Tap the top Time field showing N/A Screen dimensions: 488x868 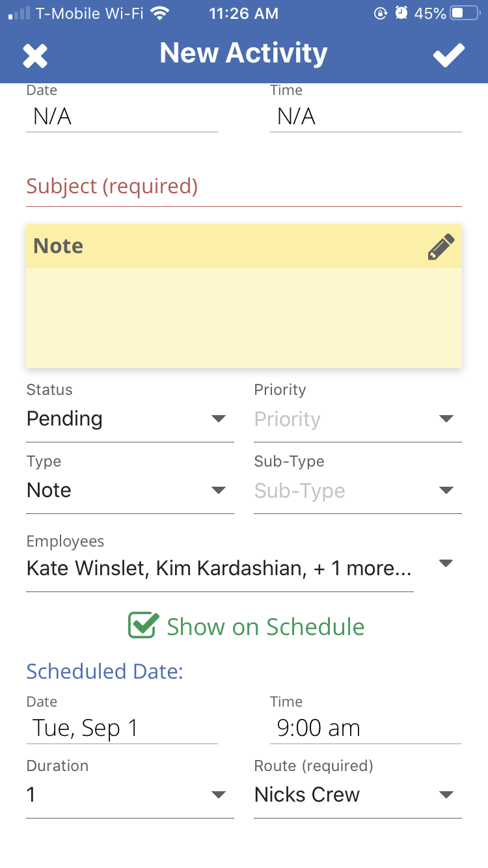coord(365,117)
